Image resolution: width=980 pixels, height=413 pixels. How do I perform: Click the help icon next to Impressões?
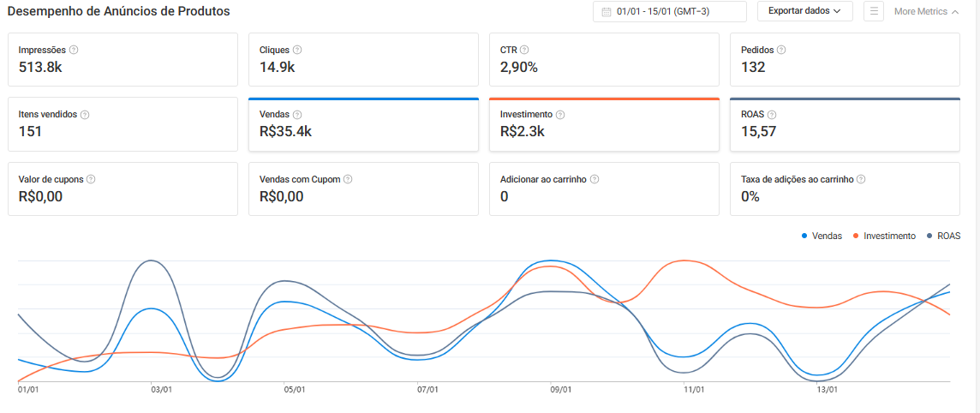pyautogui.click(x=74, y=50)
